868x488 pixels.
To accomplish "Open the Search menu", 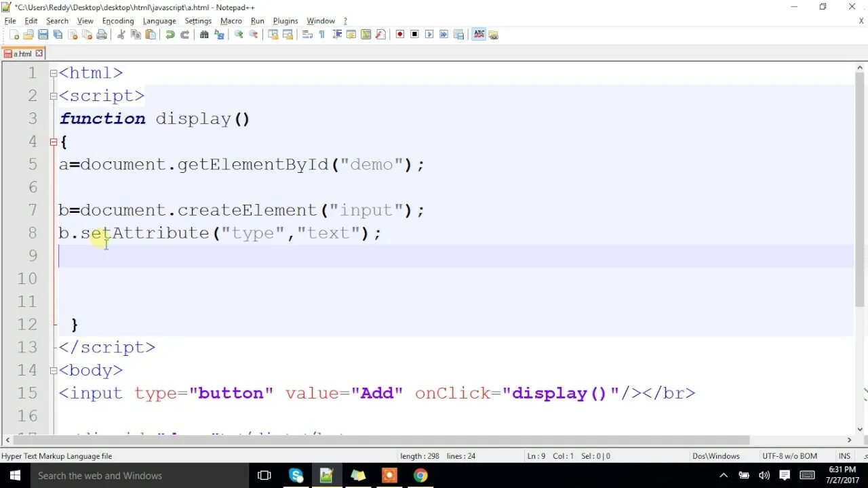I will 58,21.
